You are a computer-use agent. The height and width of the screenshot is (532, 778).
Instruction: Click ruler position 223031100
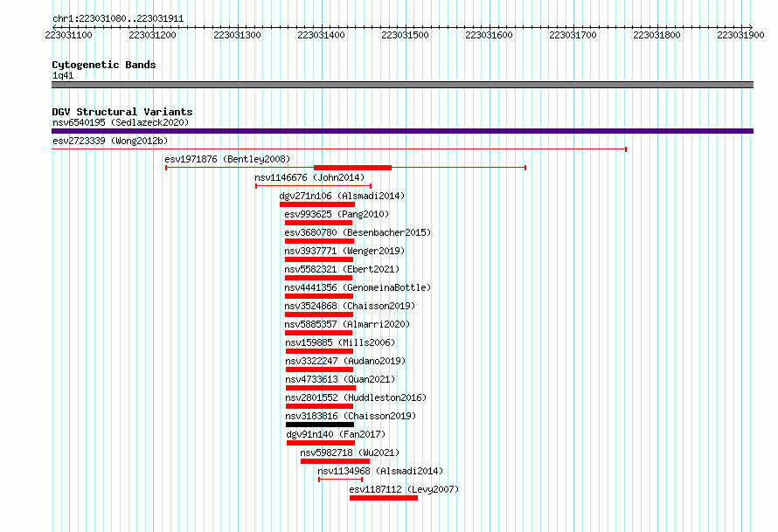[68, 35]
